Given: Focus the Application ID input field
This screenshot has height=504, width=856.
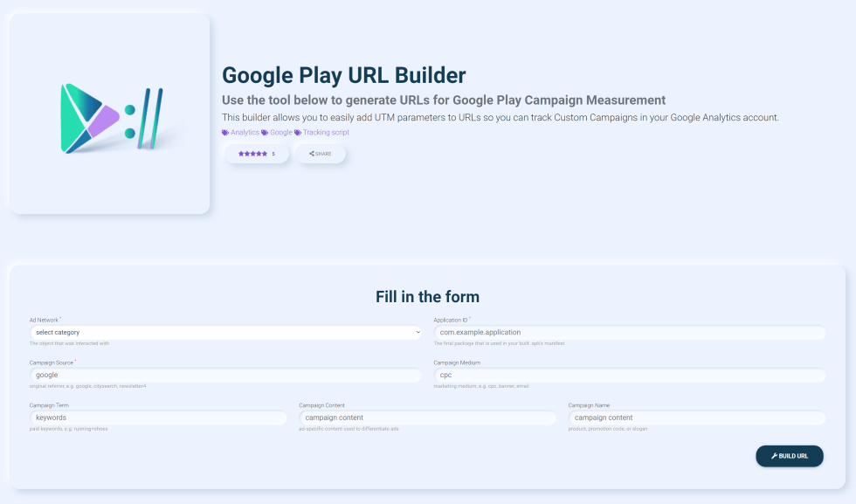Looking at the screenshot, I should (630, 333).
